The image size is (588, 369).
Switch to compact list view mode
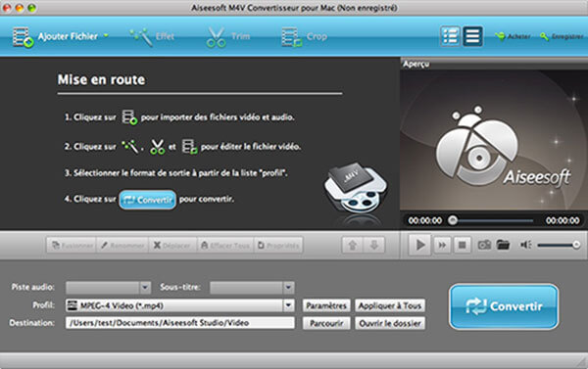[x=472, y=36]
